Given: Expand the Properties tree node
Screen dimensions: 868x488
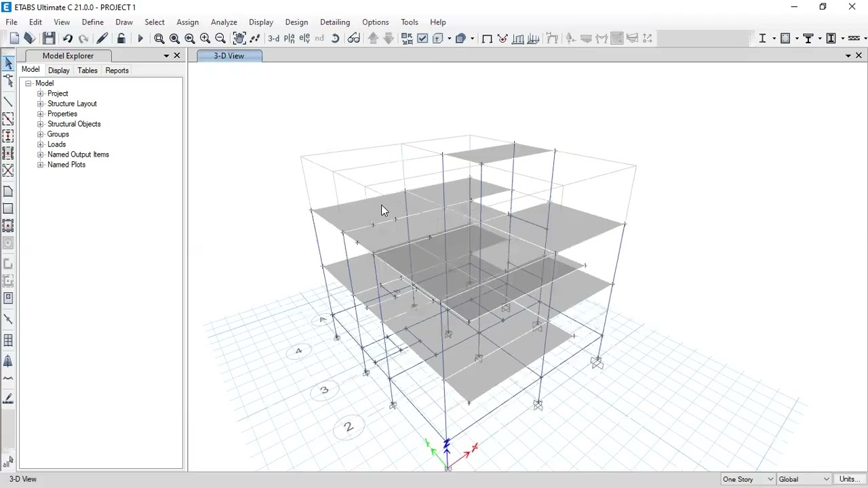Looking at the screenshot, I should (x=41, y=114).
